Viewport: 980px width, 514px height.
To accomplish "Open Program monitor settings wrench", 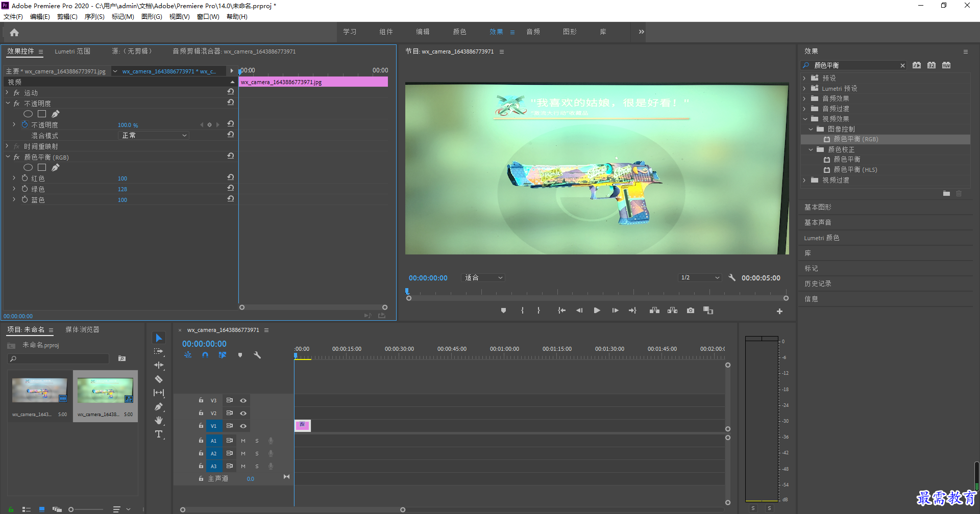I will click(x=732, y=277).
